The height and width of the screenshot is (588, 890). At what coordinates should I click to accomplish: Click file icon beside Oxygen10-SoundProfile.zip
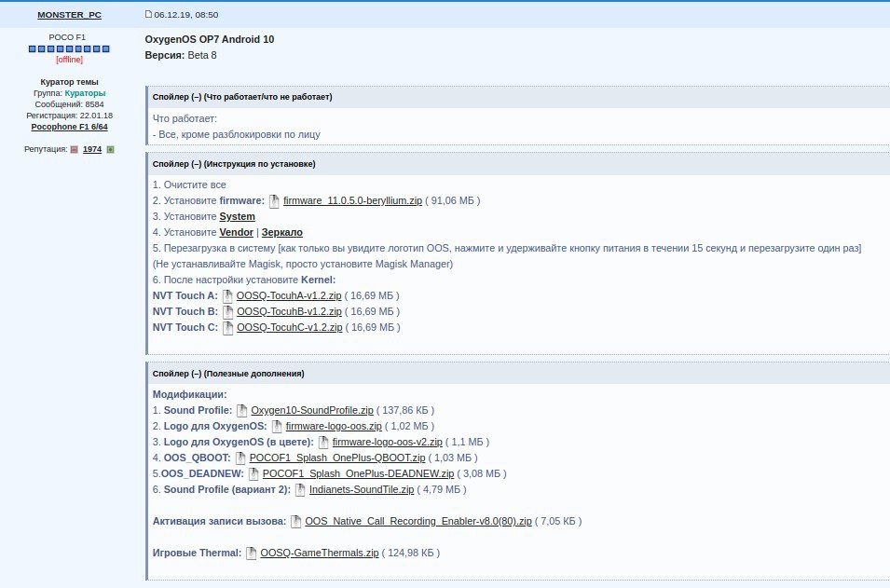241,411
